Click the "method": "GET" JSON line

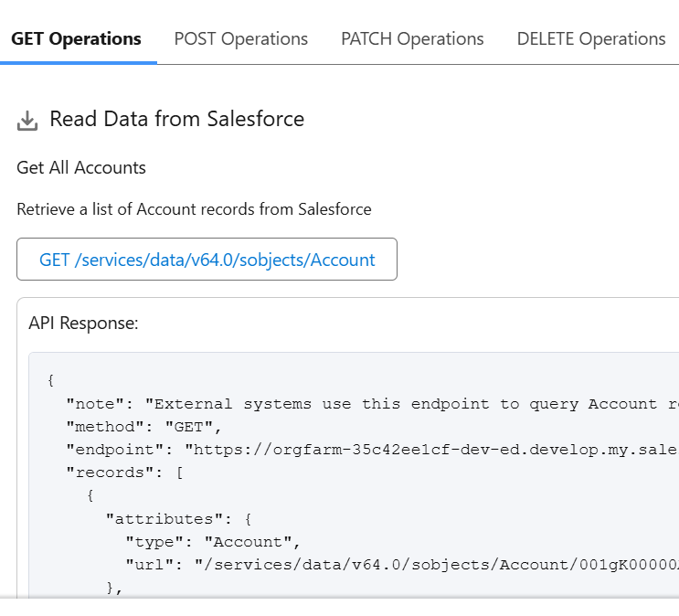[x=144, y=427]
